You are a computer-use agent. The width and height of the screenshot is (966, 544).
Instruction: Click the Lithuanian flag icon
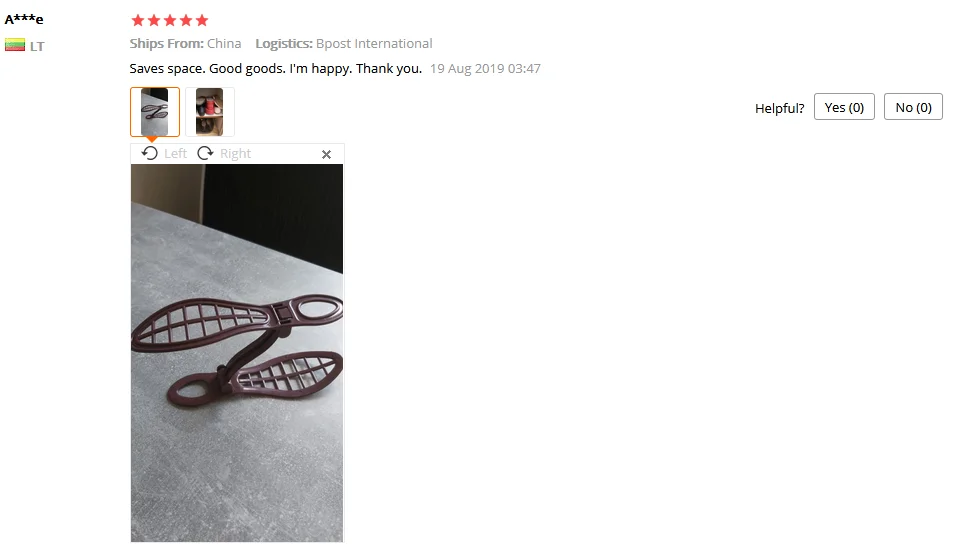[15, 45]
